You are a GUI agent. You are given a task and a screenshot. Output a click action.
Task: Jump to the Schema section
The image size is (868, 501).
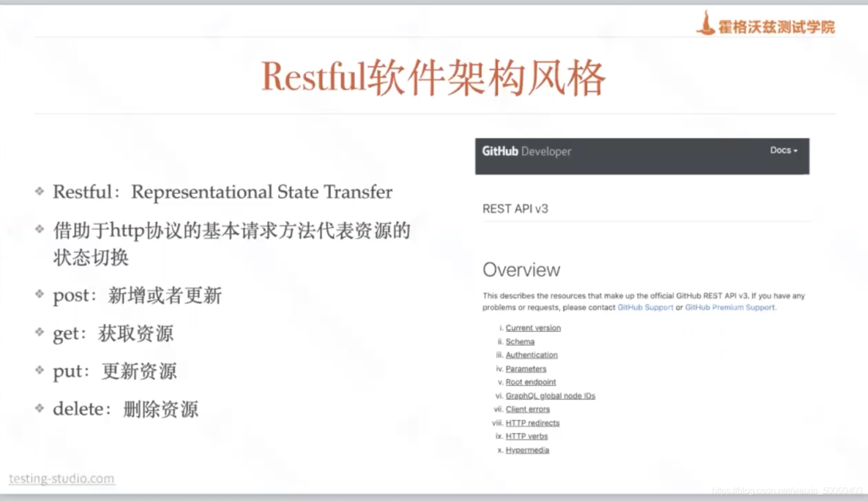pos(520,342)
